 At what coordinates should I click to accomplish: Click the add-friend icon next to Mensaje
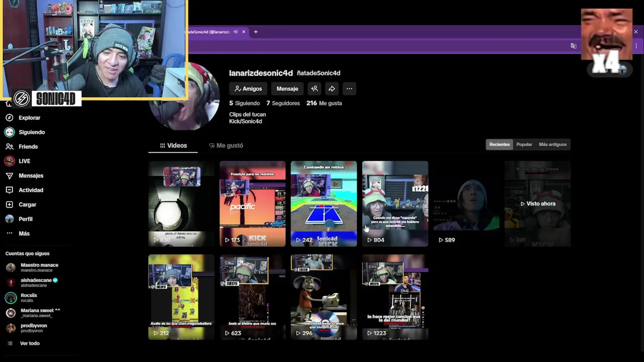pyautogui.click(x=314, y=88)
